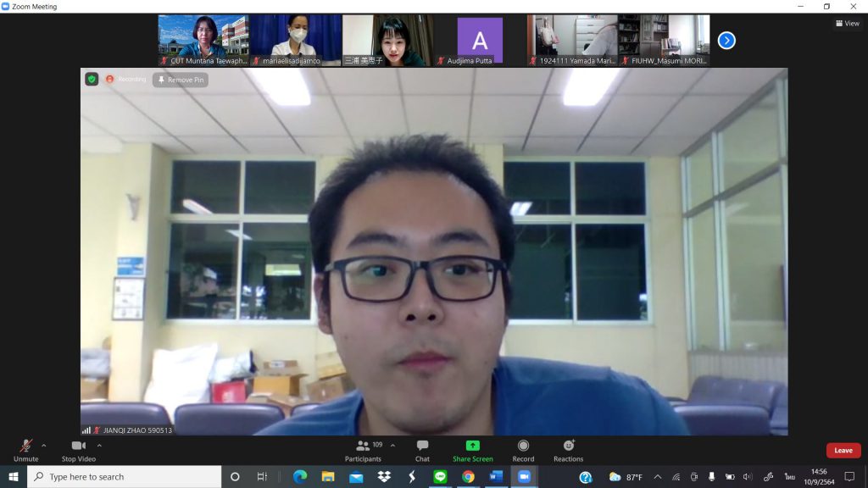Image resolution: width=868 pixels, height=488 pixels.
Task: Start Share Screen
Action: coord(473,451)
